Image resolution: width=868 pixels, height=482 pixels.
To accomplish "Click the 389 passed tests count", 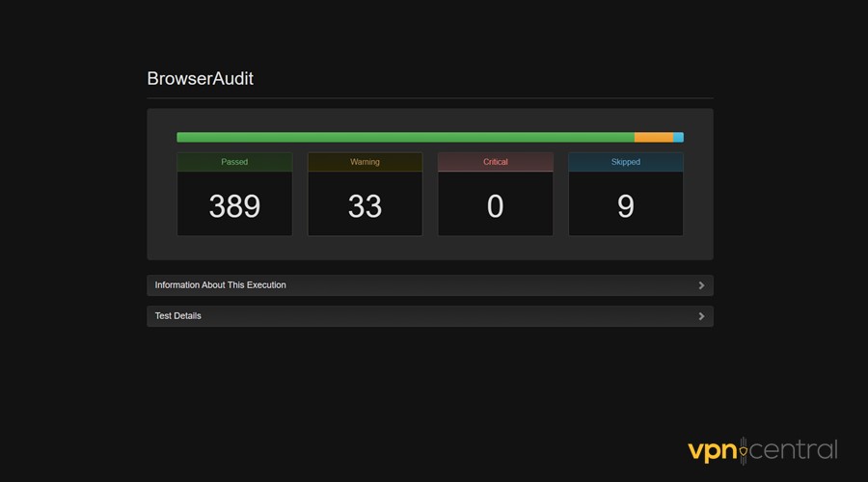I will tap(234, 205).
